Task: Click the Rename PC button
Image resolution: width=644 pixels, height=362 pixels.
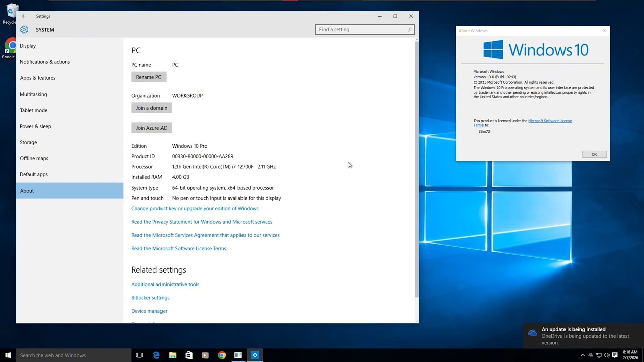Action: 148,77
